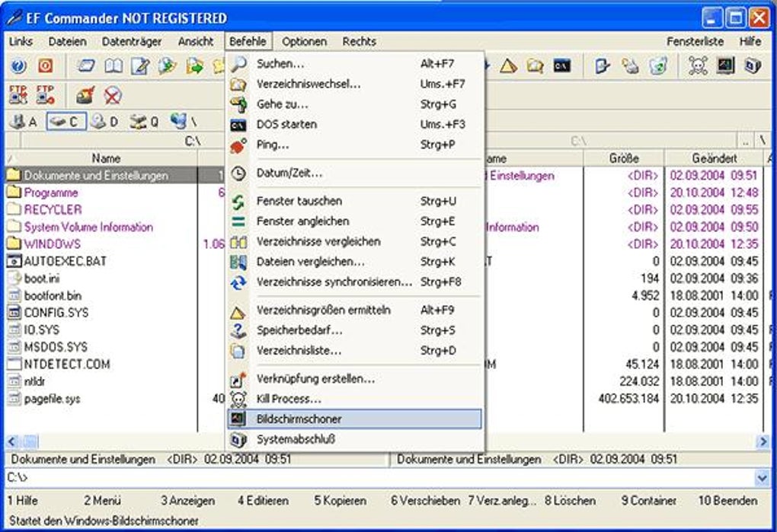Viewport: 777px width, 532px height.
Task: Click the 10 Beenden function key button
Action: (x=728, y=501)
